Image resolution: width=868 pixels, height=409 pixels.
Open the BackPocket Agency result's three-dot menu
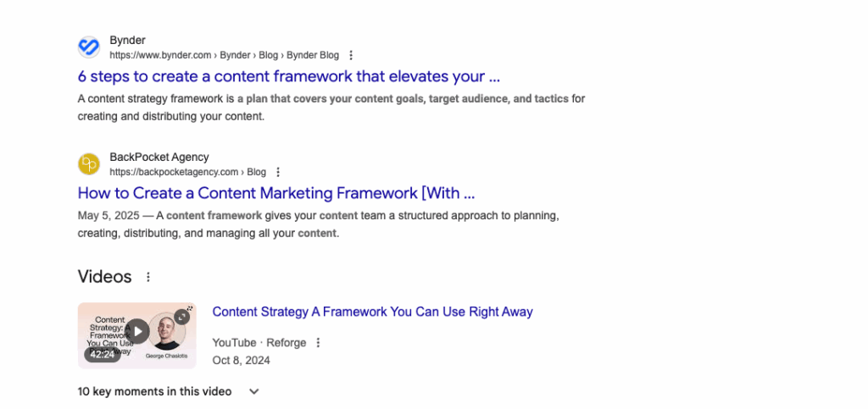(x=278, y=172)
